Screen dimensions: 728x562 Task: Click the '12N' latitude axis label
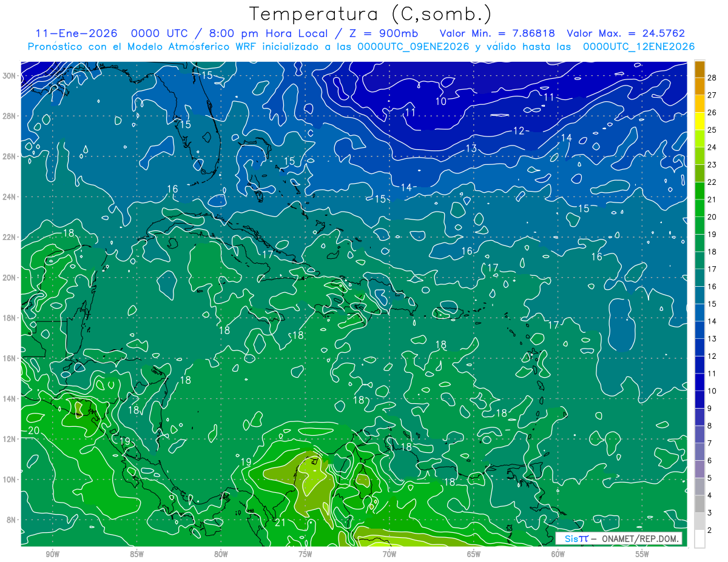[10, 439]
